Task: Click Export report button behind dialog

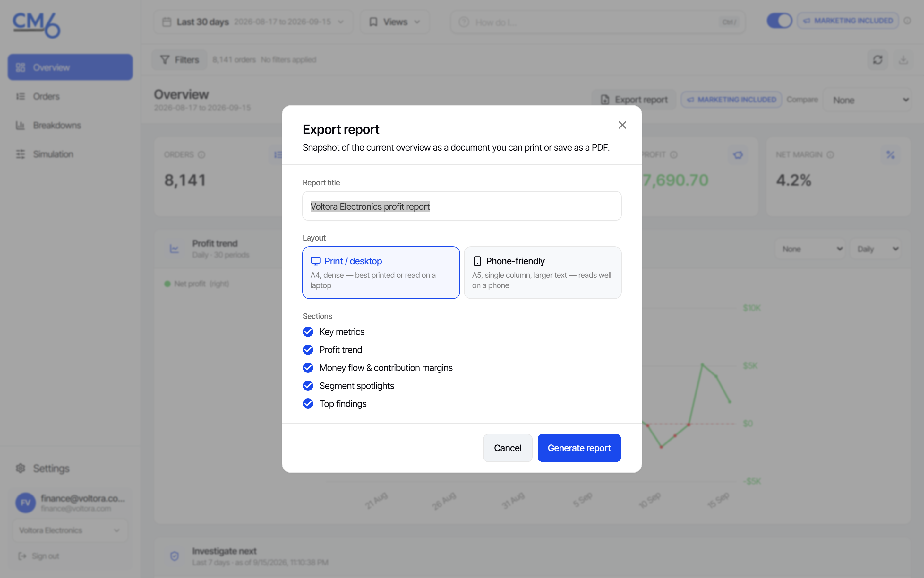Action: pos(634,100)
